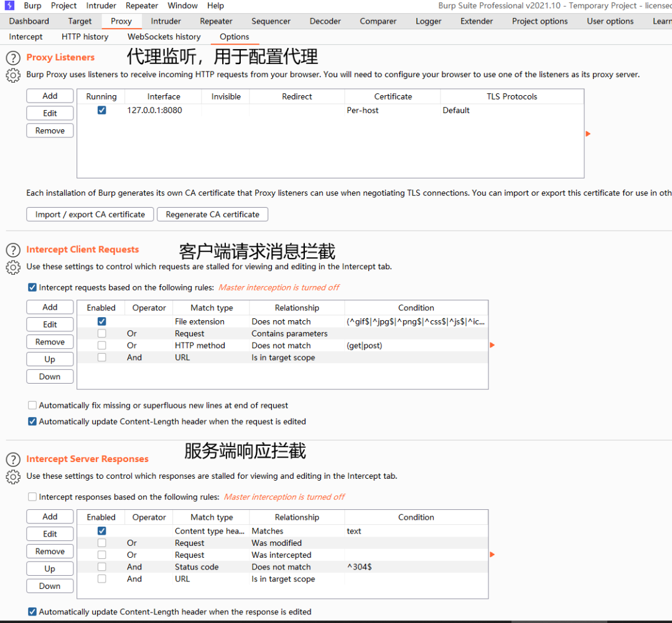Open the Intruder menu in menu bar
The width and height of the screenshot is (672, 623).
101,6
